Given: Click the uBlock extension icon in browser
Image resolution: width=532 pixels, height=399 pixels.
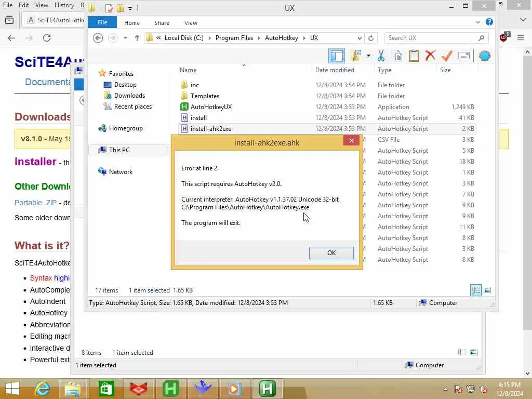Looking at the screenshot, I should (x=504, y=37).
